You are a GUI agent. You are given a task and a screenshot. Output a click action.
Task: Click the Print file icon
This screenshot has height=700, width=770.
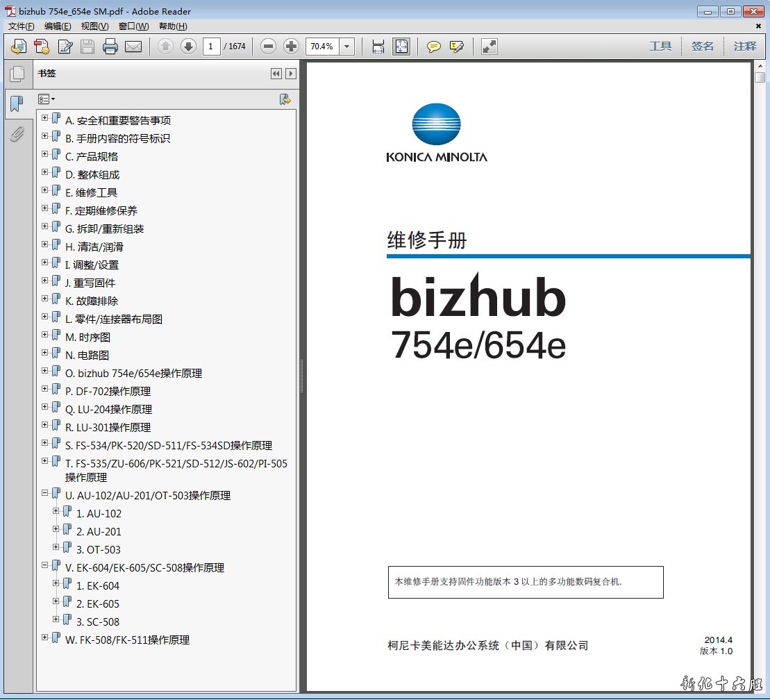(110, 47)
